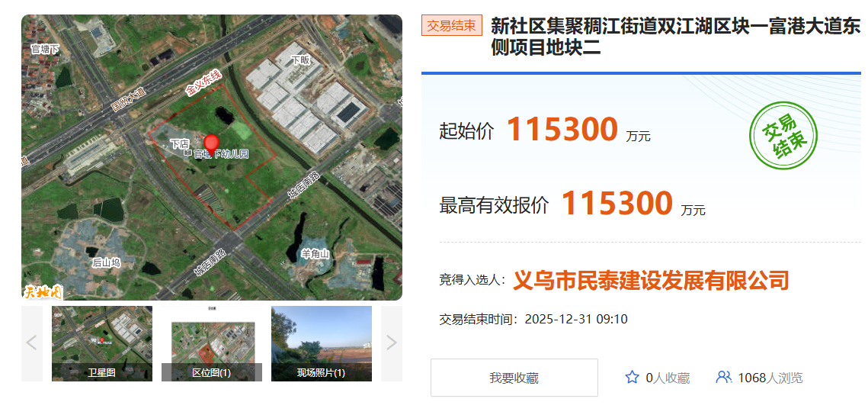The height and width of the screenshot is (415, 868).
Task: Click the 羊角山 place label on map
Action: click(x=315, y=254)
